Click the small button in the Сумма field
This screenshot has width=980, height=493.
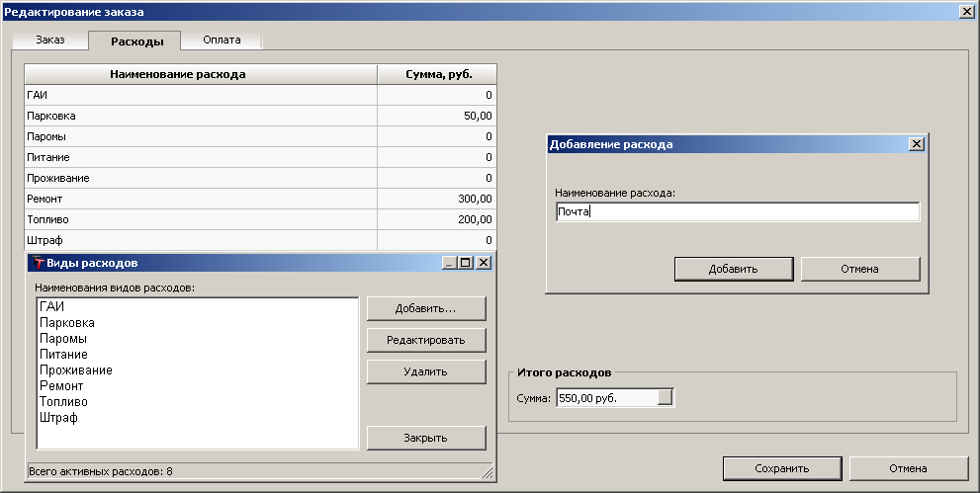point(665,397)
